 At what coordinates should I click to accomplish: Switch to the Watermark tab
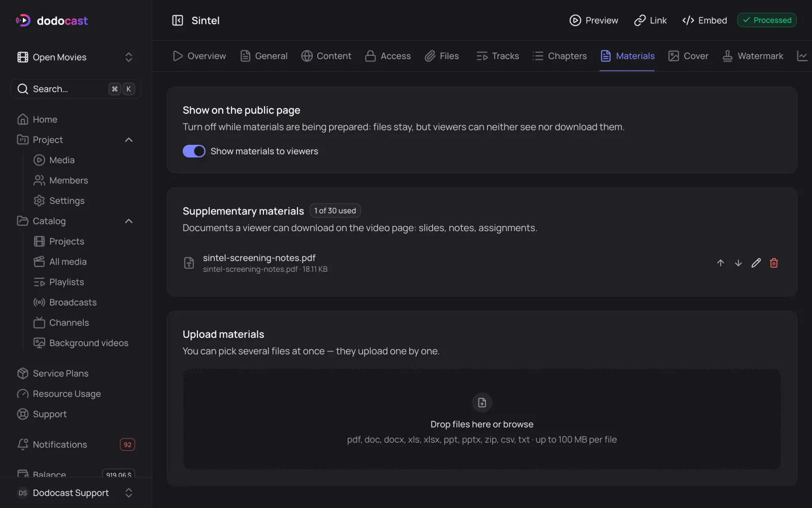point(753,56)
